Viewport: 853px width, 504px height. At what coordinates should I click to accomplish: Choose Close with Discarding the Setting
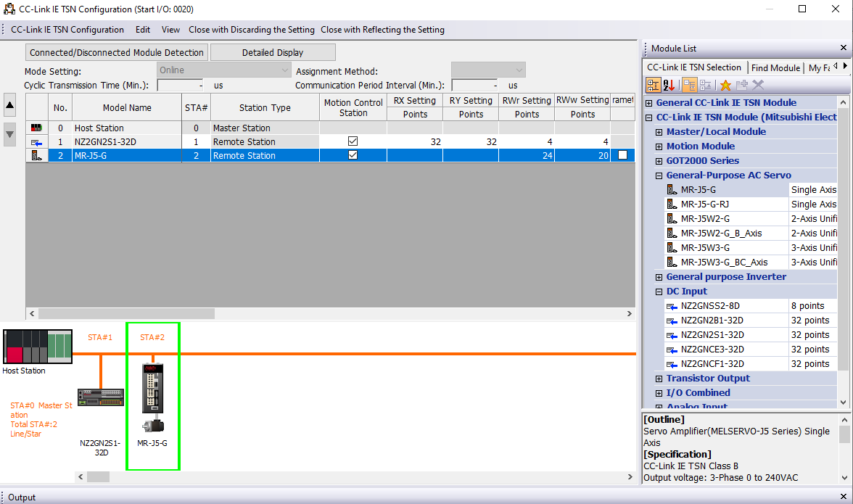(251, 30)
